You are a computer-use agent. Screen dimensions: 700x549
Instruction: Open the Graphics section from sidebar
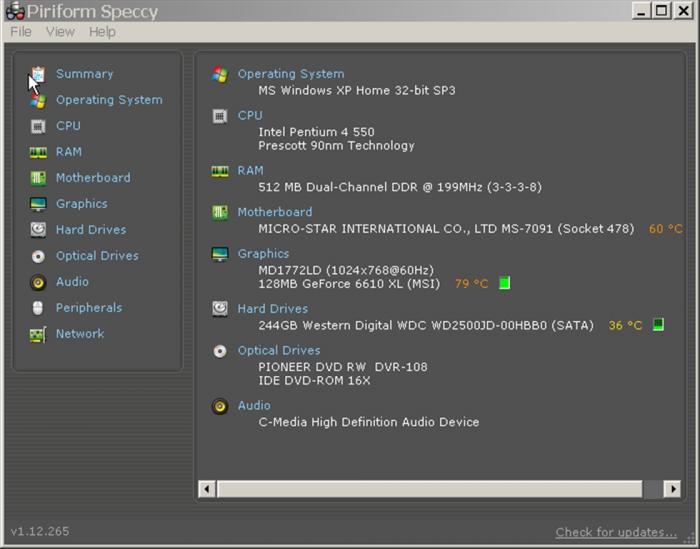tap(82, 204)
